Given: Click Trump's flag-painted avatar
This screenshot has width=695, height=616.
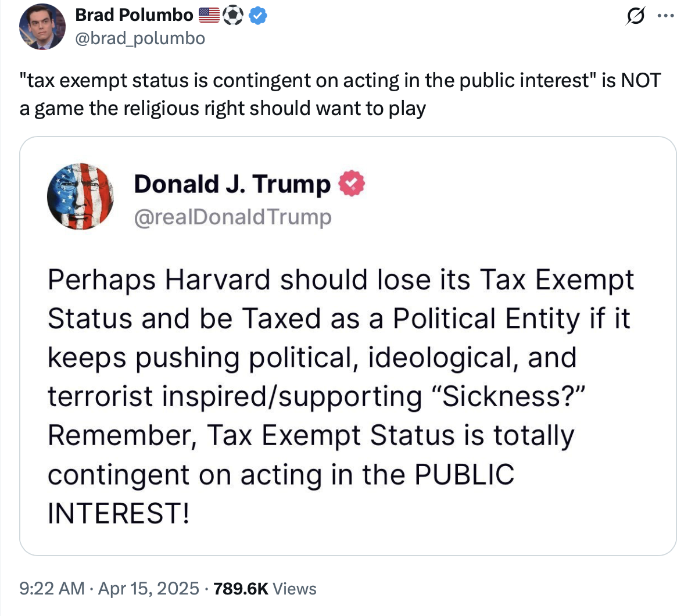Looking at the screenshot, I should click(80, 196).
